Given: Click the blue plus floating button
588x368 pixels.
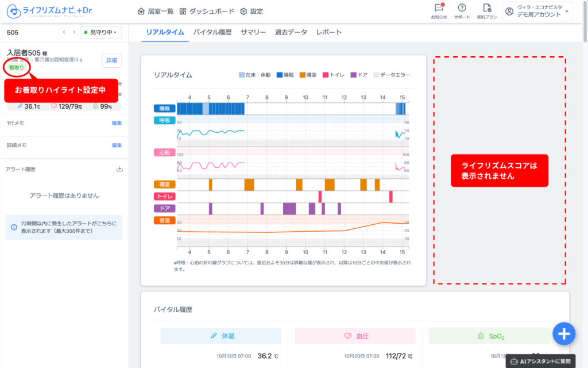Looking at the screenshot, I should tap(564, 333).
